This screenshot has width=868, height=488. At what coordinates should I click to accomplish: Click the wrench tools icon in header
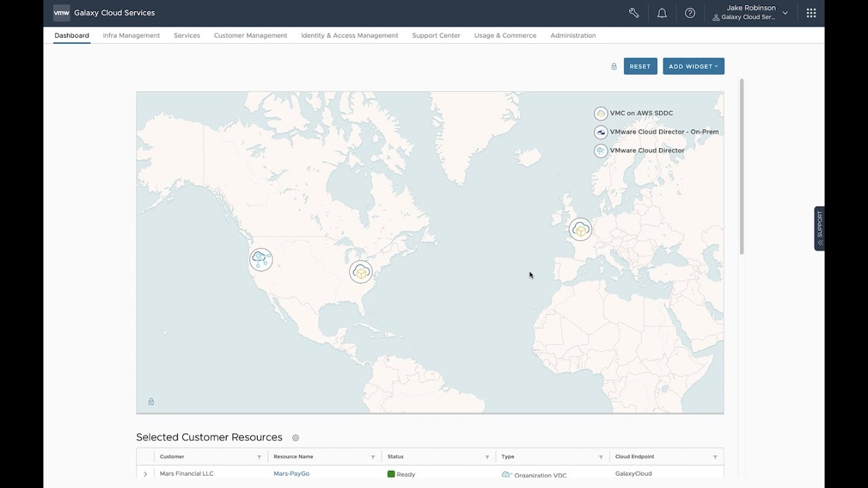pos(634,13)
